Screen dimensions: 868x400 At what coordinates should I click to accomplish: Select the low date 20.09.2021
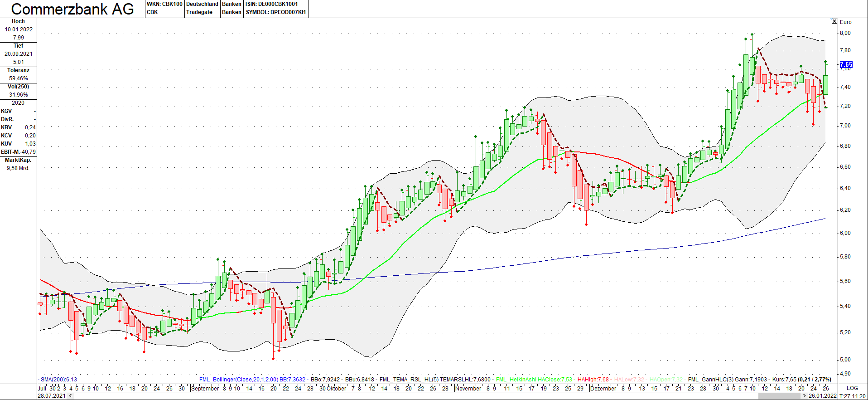coord(19,54)
